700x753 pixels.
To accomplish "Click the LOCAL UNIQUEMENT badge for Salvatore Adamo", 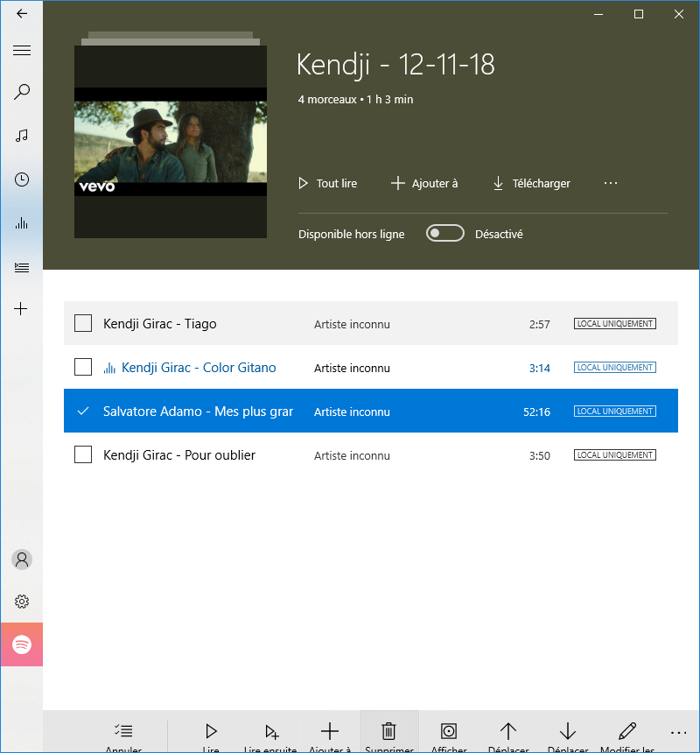I will [615, 411].
